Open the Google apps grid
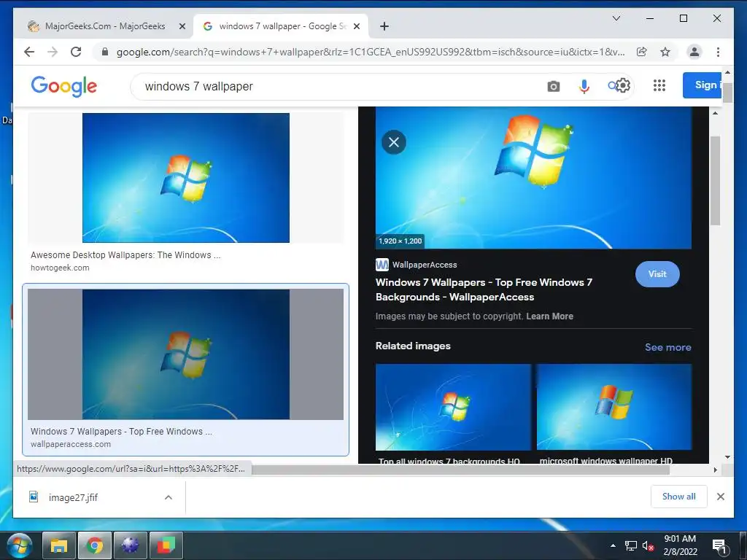Screen dimensions: 747x560 click(x=659, y=85)
